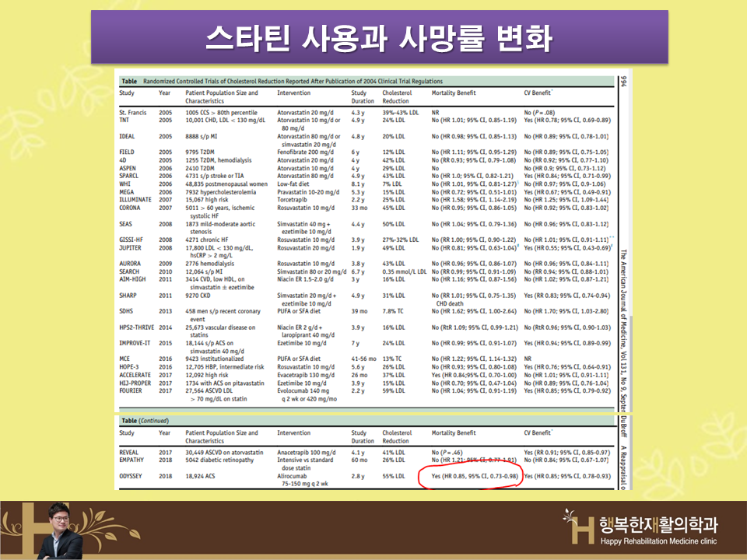Click the SDHS study name
This screenshot has height=560, width=747.
(x=126, y=311)
